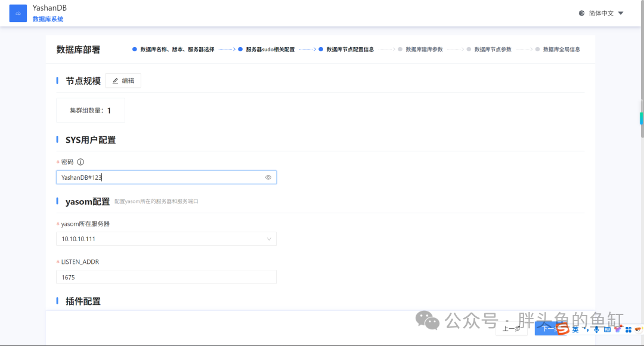Click the 数据库系统 link under YashanDB
This screenshot has height=346, width=644.
(x=48, y=19)
